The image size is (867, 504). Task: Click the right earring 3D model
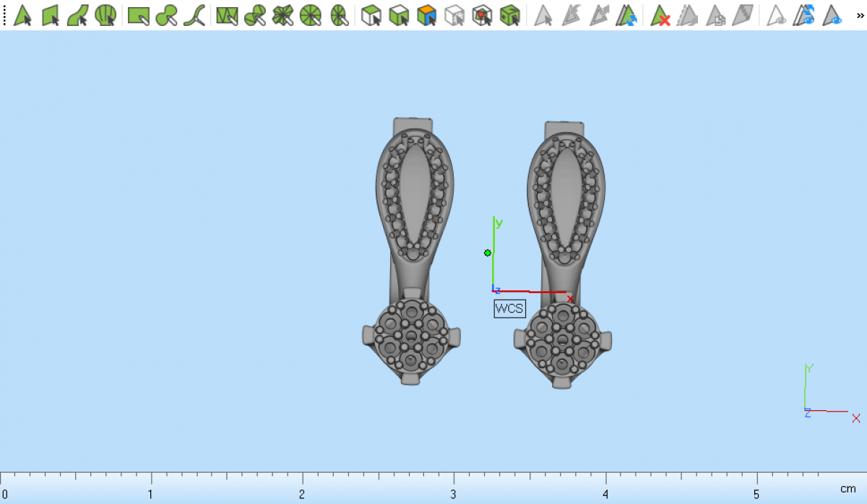[562, 255]
